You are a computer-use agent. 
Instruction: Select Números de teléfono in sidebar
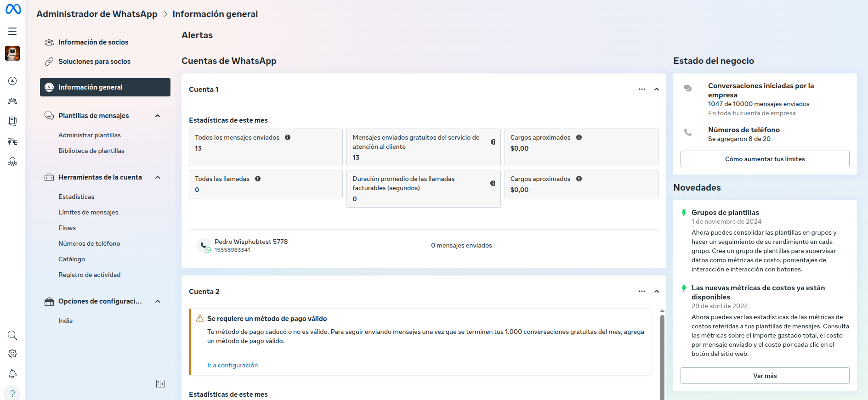(x=89, y=243)
